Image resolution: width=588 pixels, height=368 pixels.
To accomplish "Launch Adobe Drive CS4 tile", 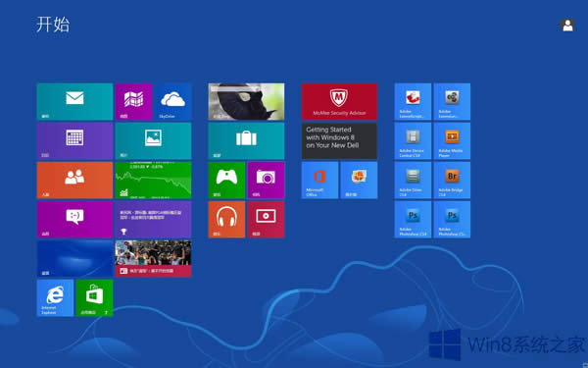I will click(x=413, y=181).
